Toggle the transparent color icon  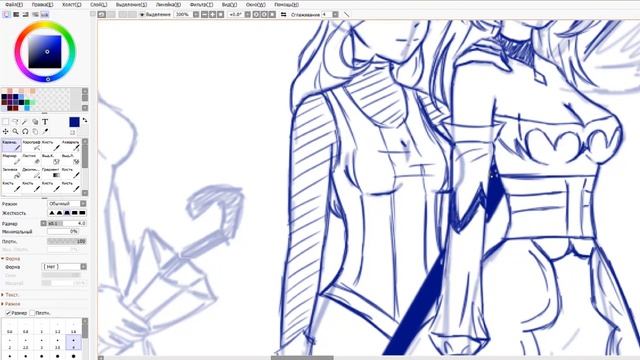(73, 132)
